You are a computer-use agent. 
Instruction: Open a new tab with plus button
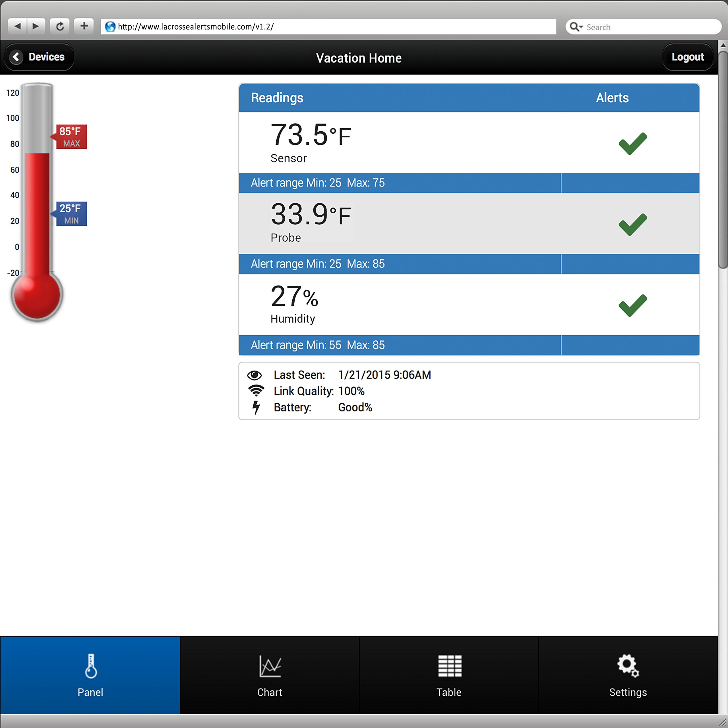point(84,26)
